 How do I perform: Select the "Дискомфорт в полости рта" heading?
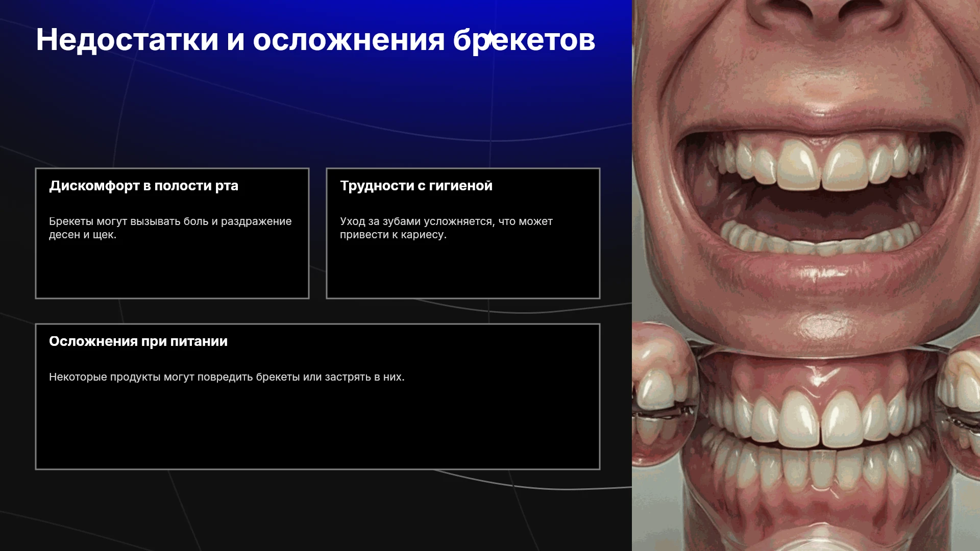[x=143, y=186]
